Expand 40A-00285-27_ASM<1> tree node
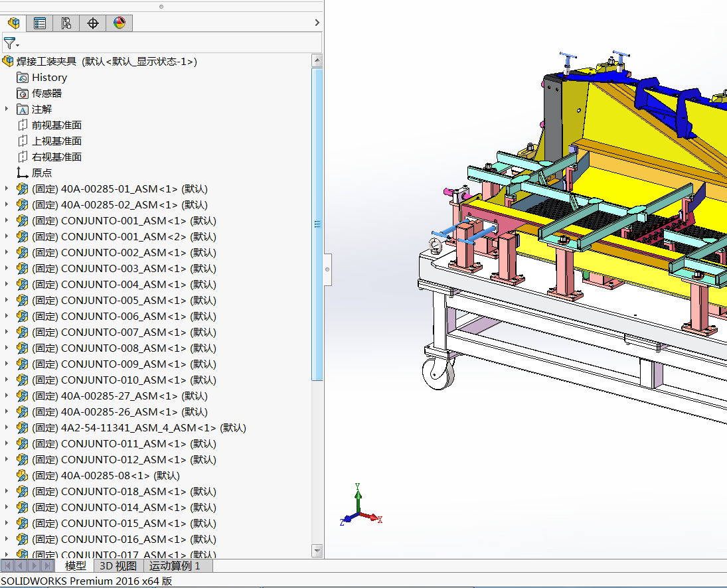 tap(7, 396)
